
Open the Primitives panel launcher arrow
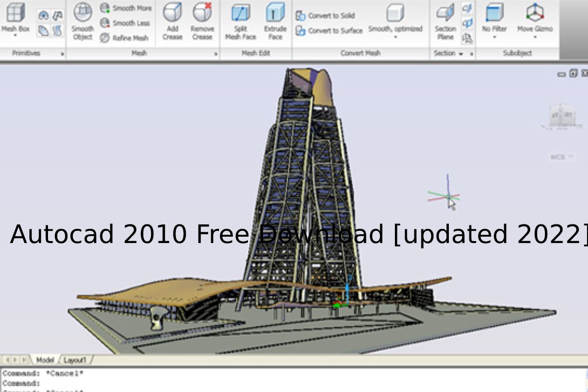point(63,54)
